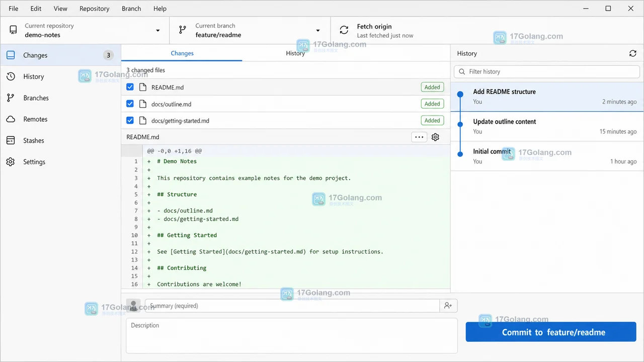Viewport: 644px width, 362px height.
Task: Open the View menu
Action: (x=60, y=9)
